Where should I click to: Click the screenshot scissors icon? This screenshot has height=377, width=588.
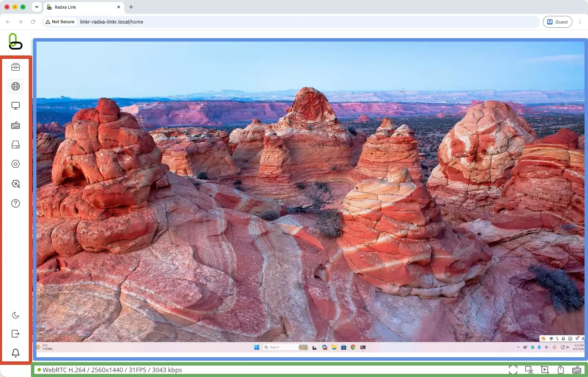(x=529, y=370)
